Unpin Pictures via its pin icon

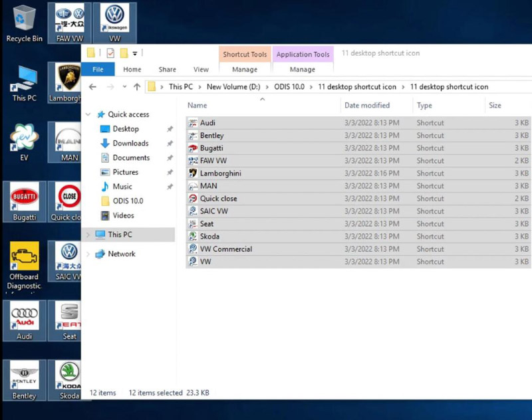pyautogui.click(x=170, y=172)
